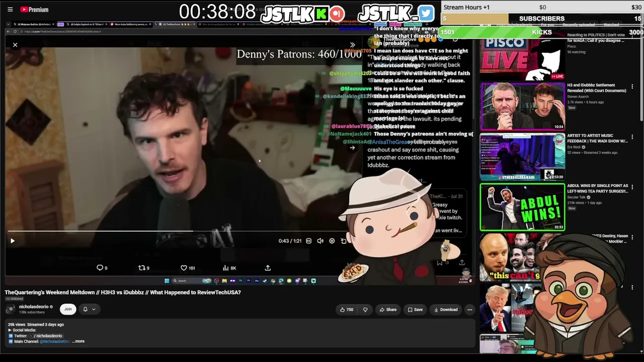Click the tweet video '0:43 / 1:21' timestamp
The image size is (644, 362).
coord(290,241)
